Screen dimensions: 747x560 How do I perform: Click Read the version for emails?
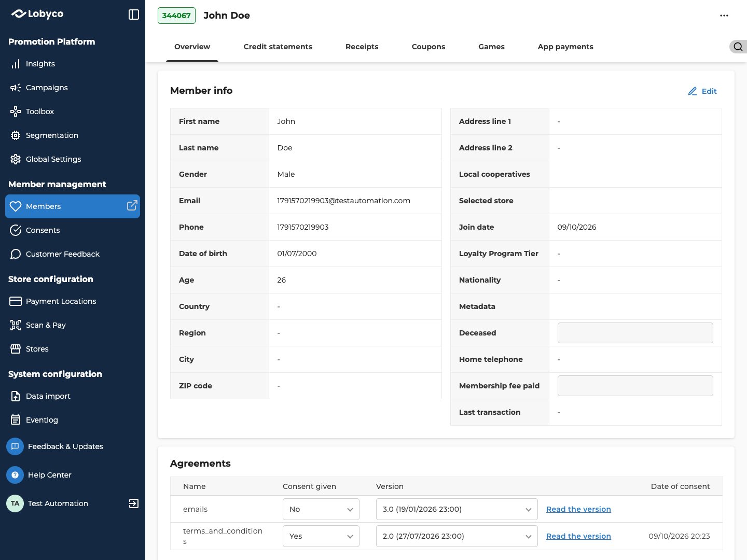578,509
